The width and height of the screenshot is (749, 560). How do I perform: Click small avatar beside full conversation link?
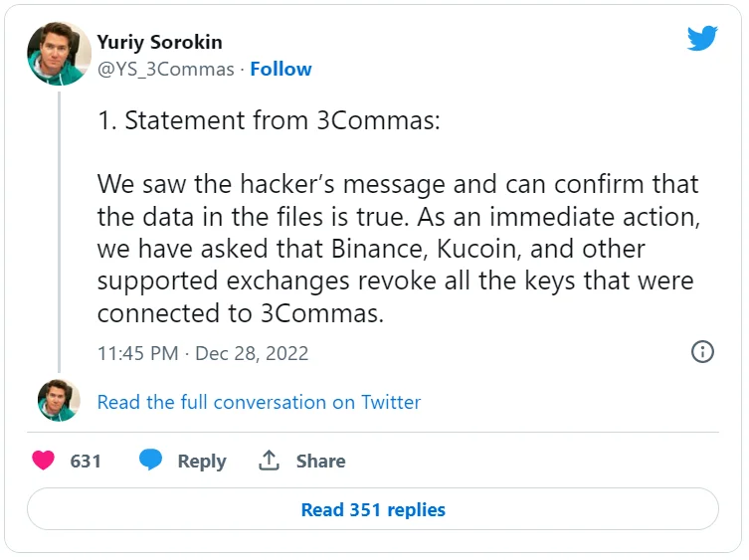[59, 400]
